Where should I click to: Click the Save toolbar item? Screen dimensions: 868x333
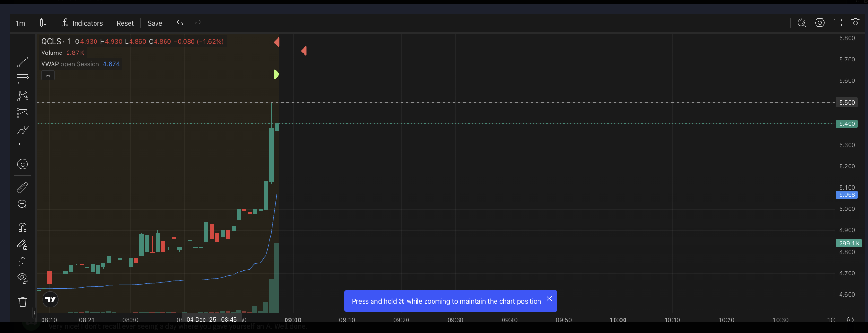[155, 23]
